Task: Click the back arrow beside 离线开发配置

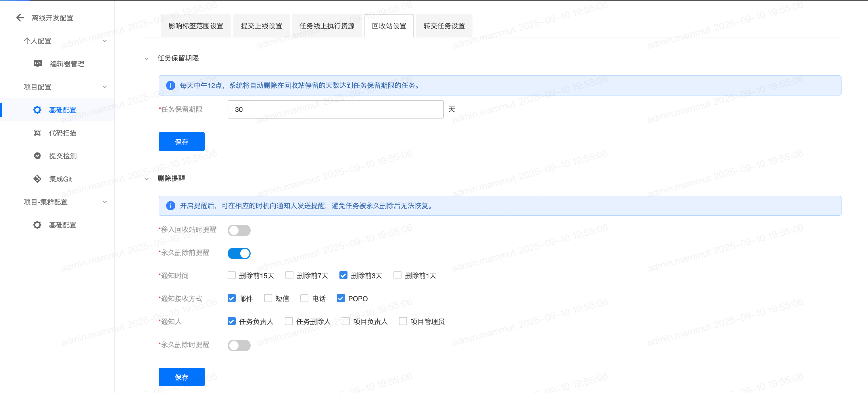Action: [20, 18]
